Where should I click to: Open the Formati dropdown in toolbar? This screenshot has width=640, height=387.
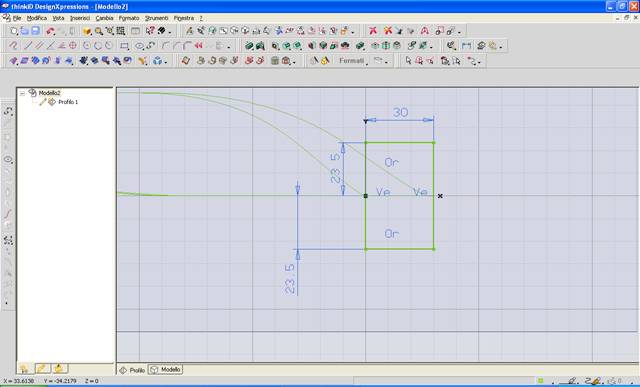(353, 61)
